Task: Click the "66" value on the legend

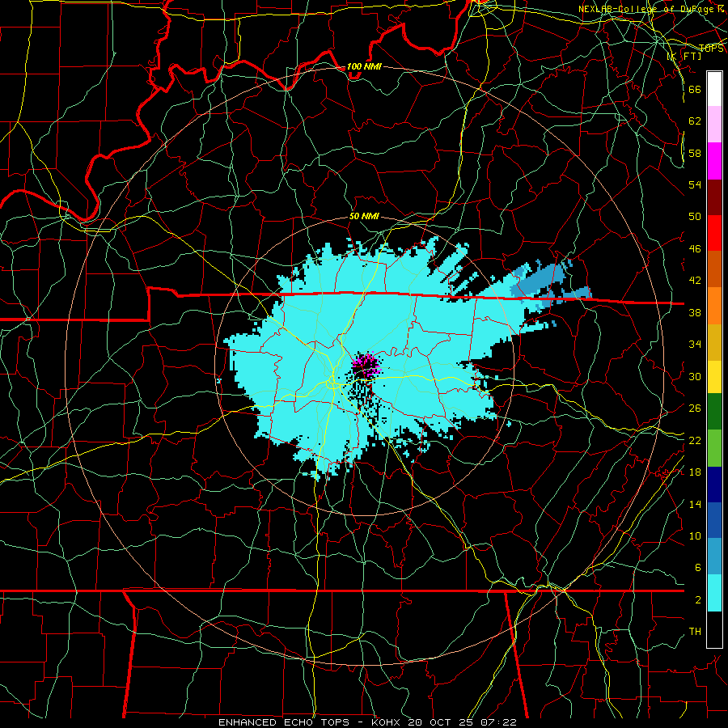Action: 695,89
